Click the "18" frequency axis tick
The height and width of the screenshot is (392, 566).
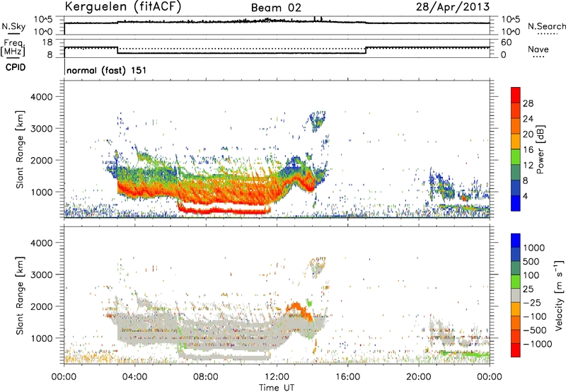tap(47, 42)
